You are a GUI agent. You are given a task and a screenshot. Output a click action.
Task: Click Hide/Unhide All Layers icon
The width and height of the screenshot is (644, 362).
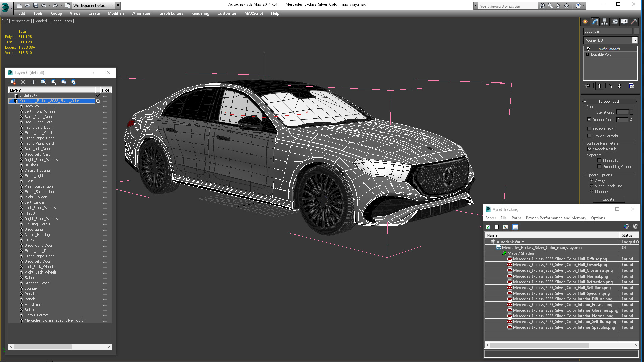(63, 82)
